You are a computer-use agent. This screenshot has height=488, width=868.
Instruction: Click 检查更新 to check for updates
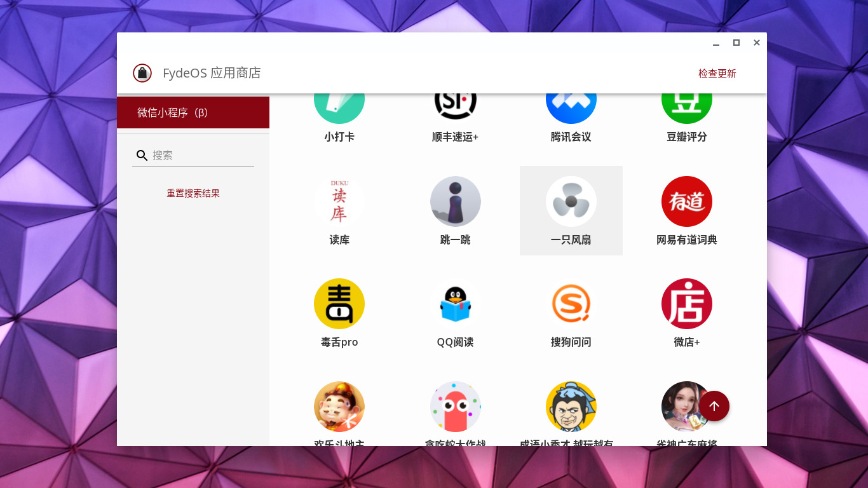point(717,73)
